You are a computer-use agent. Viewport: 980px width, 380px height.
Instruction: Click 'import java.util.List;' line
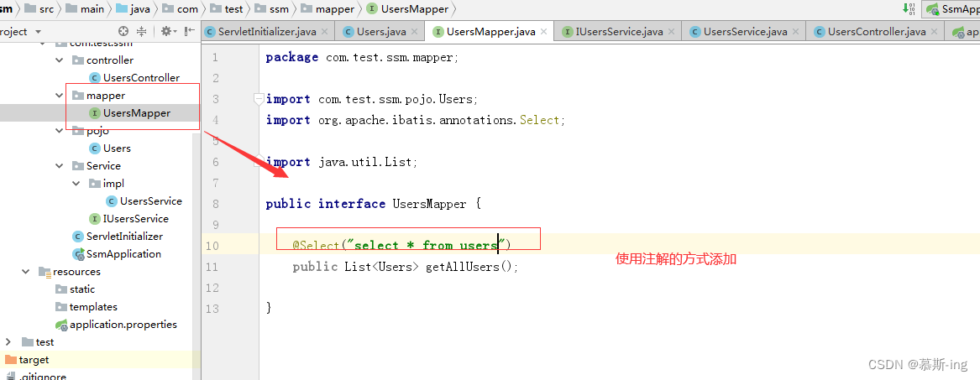tap(341, 162)
